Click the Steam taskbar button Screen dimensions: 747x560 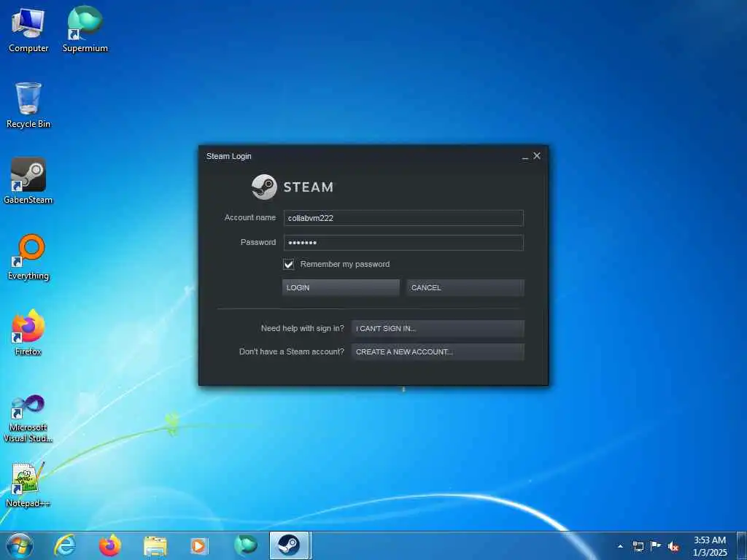(x=290, y=545)
